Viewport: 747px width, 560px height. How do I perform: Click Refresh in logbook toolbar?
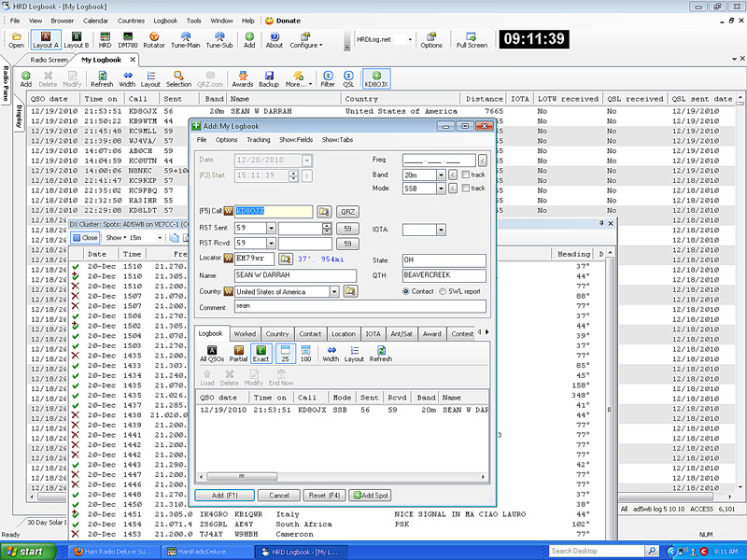pos(102,79)
